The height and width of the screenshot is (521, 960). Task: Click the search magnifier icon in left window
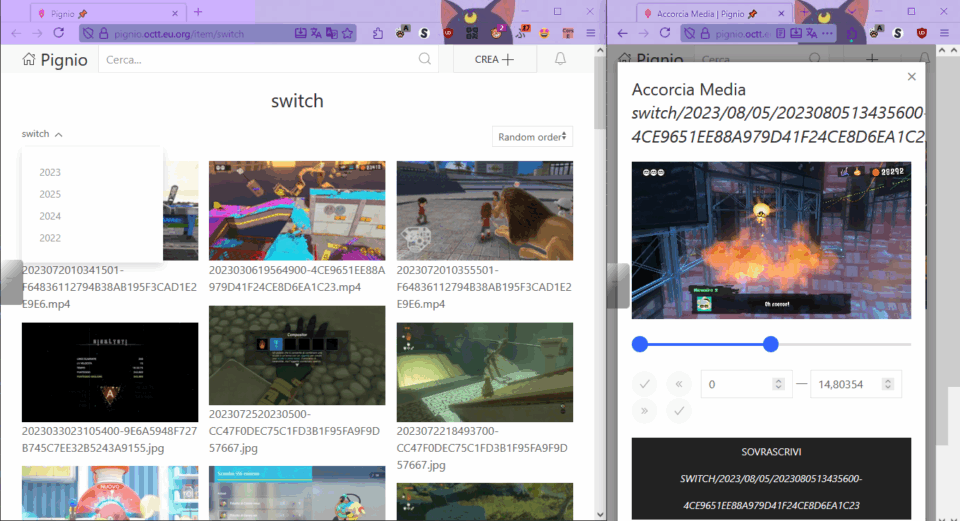click(x=425, y=59)
